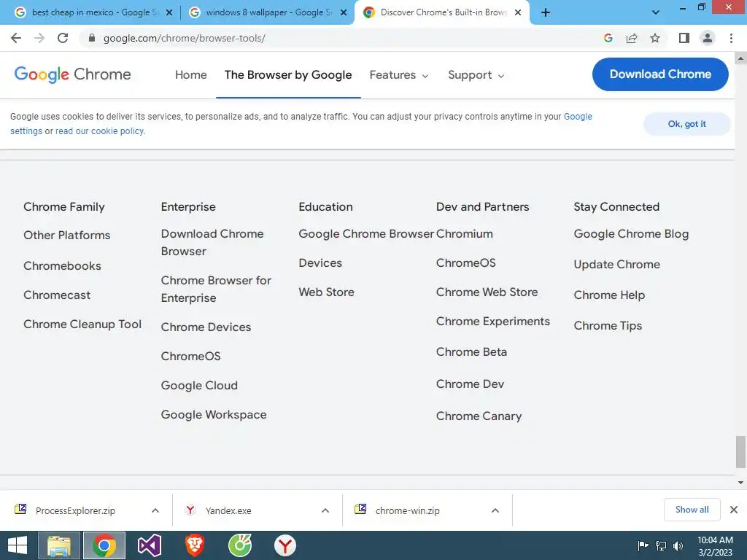Open the Other Platforms link
This screenshot has height=560, width=747.
pos(66,236)
